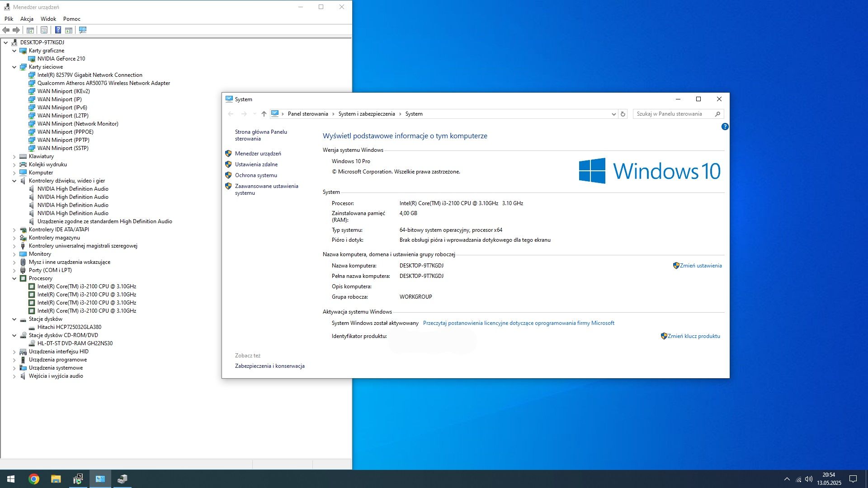The image size is (868, 488).
Task: Open the notification center icon
Action: pyautogui.click(x=853, y=479)
